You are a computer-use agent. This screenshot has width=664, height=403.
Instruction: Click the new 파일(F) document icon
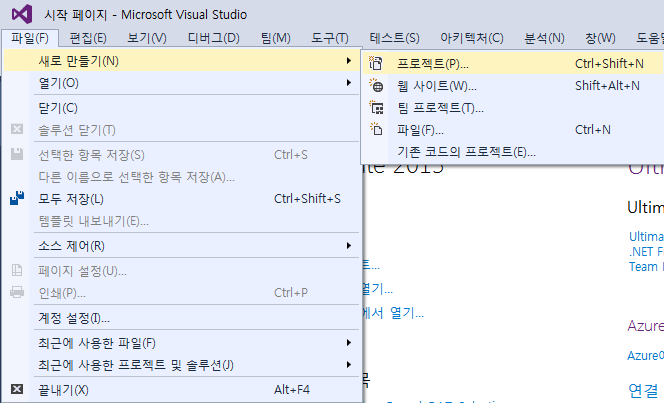click(x=376, y=129)
